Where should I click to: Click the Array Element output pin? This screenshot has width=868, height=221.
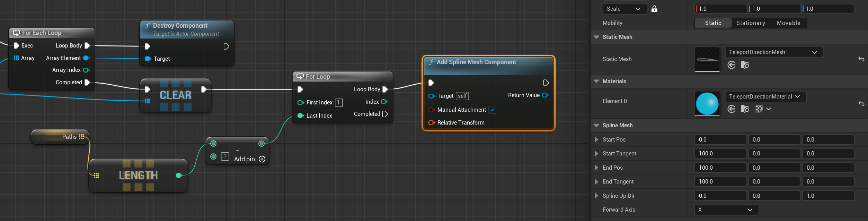pyautogui.click(x=86, y=58)
